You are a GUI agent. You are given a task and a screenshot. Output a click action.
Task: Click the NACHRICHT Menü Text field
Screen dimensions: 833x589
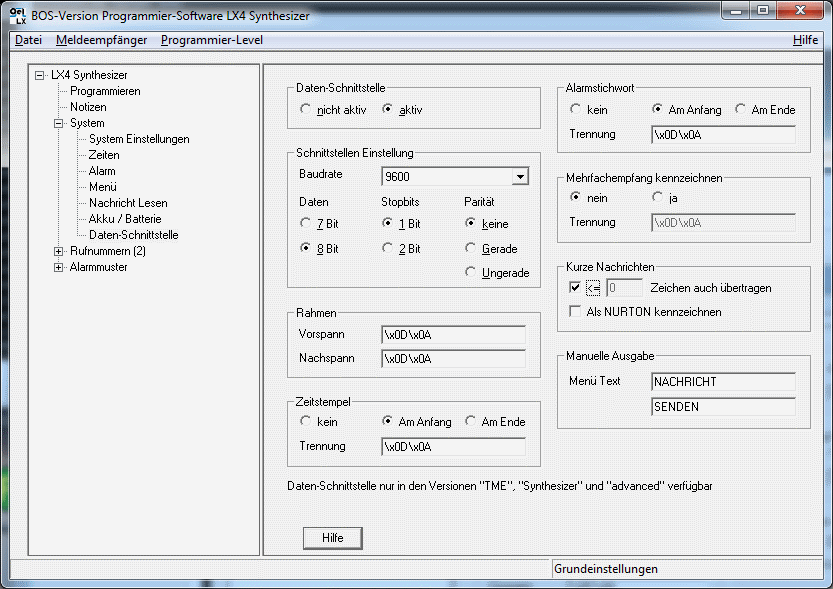click(724, 381)
